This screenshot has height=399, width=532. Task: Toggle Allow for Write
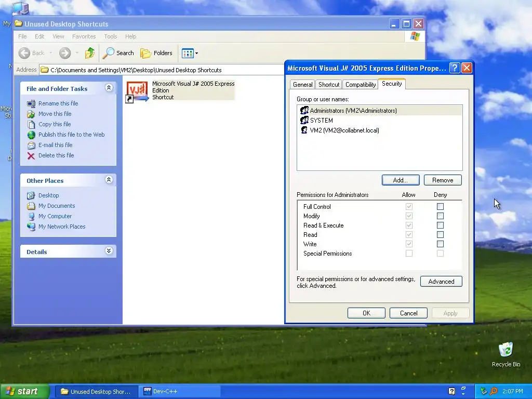pos(409,244)
